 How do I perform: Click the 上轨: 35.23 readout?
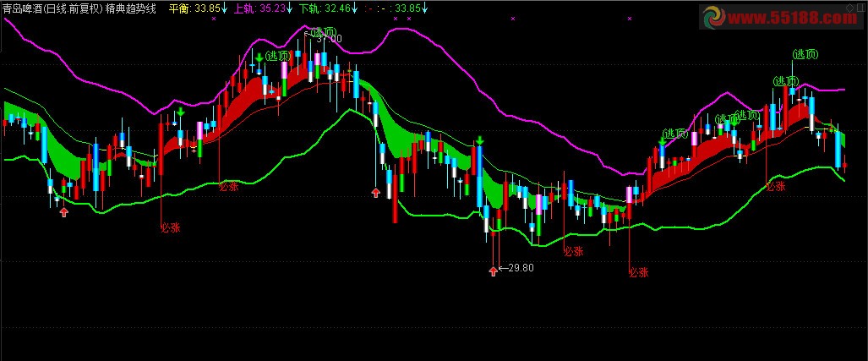pyautogui.click(x=259, y=8)
